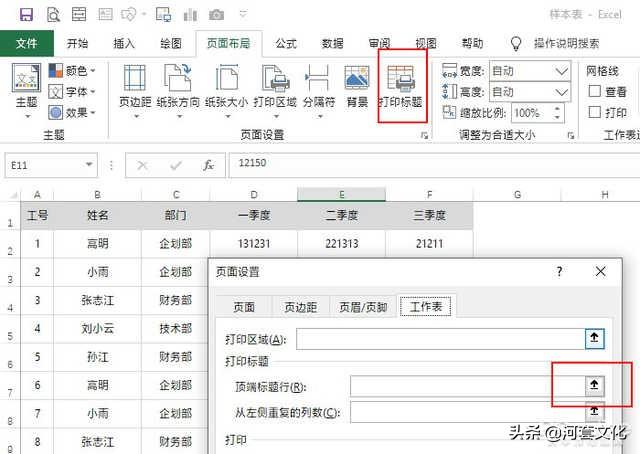Close the 页面设置 dialog
This screenshot has height=454, width=640.
click(600, 271)
